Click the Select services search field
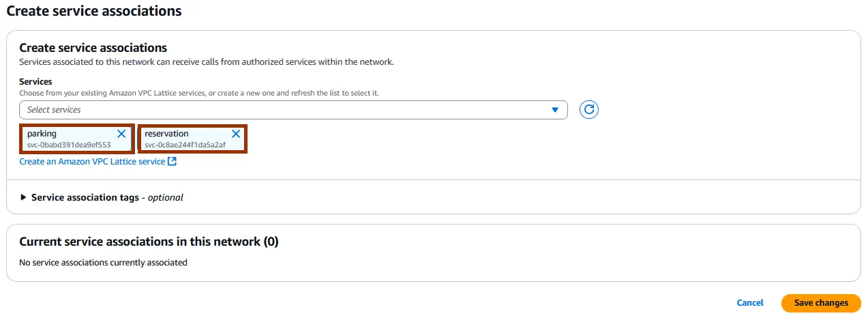The image size is (868, 331). click(286, 110)
